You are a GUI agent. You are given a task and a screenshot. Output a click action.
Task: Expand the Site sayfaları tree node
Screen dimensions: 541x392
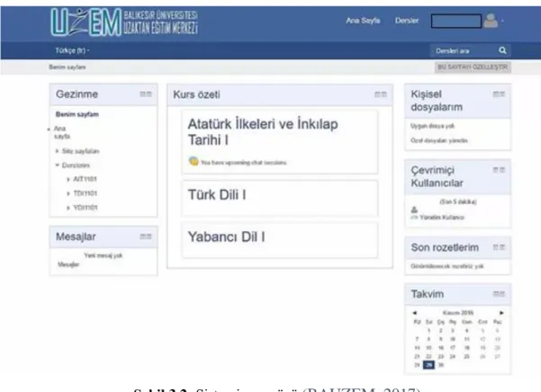click(58, 151)
